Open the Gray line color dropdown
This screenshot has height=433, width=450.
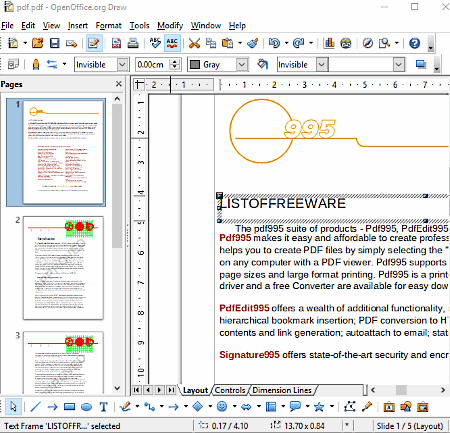point(242,64)
